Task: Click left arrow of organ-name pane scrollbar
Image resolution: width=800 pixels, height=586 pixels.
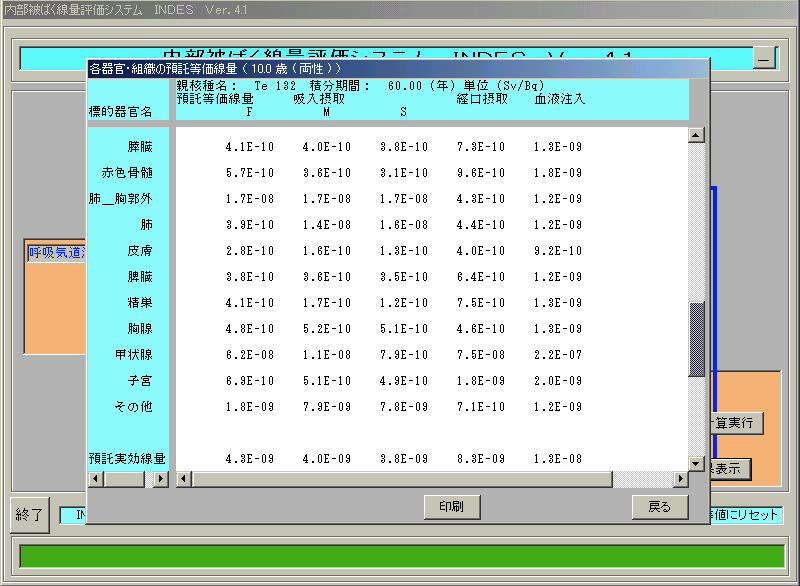Action: (96, 480)
